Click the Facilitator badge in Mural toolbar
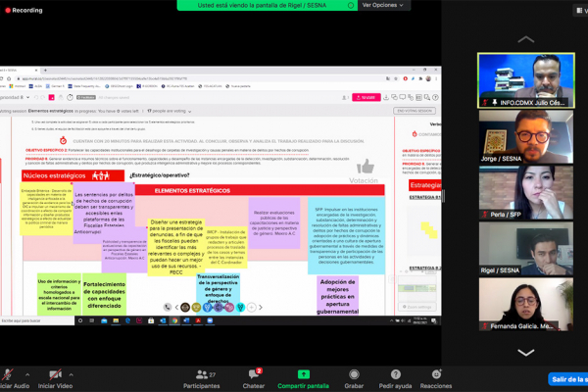The height and width of the screenshot is (392, 588). [86, 98]
